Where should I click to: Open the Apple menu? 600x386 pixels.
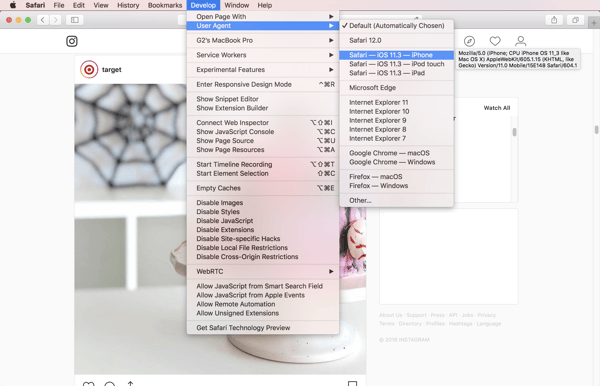(x=13, y=5)
